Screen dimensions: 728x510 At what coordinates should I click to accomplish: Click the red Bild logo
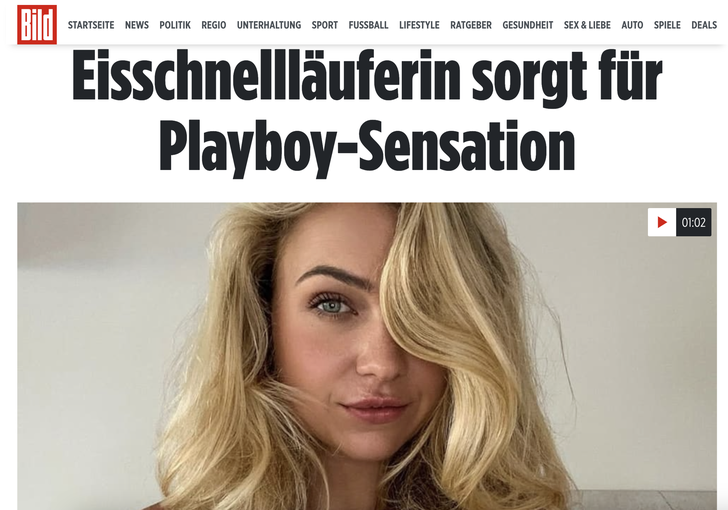37,25
